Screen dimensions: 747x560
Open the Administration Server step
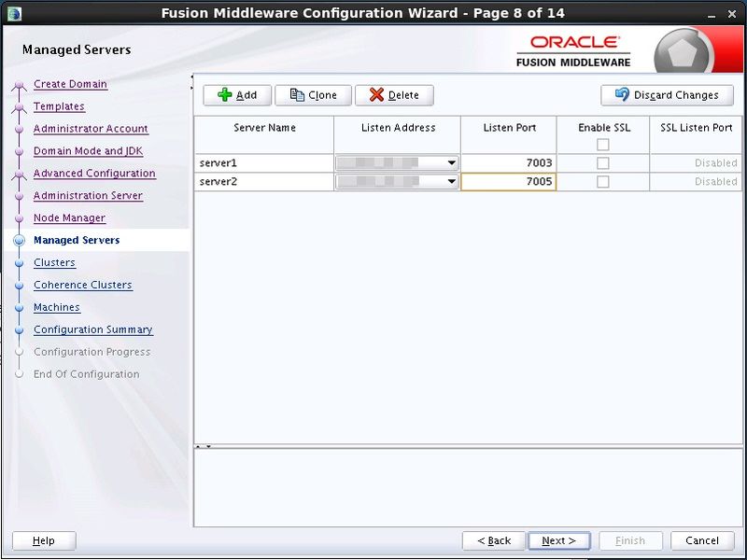[x=88, y=196]
